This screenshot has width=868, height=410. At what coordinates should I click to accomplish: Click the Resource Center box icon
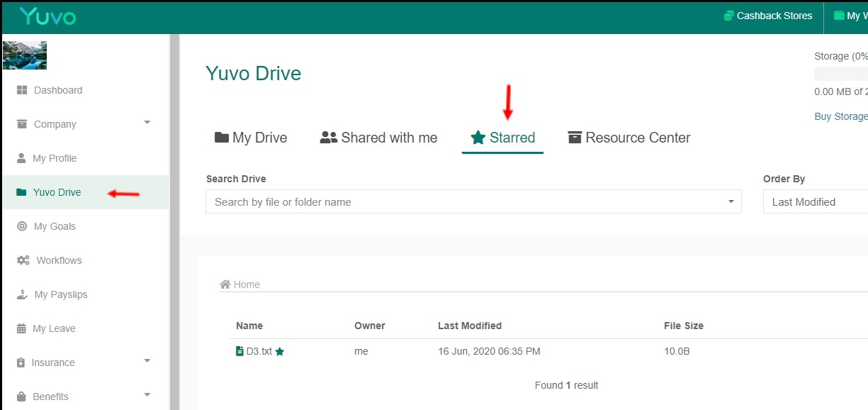[575, 137]
